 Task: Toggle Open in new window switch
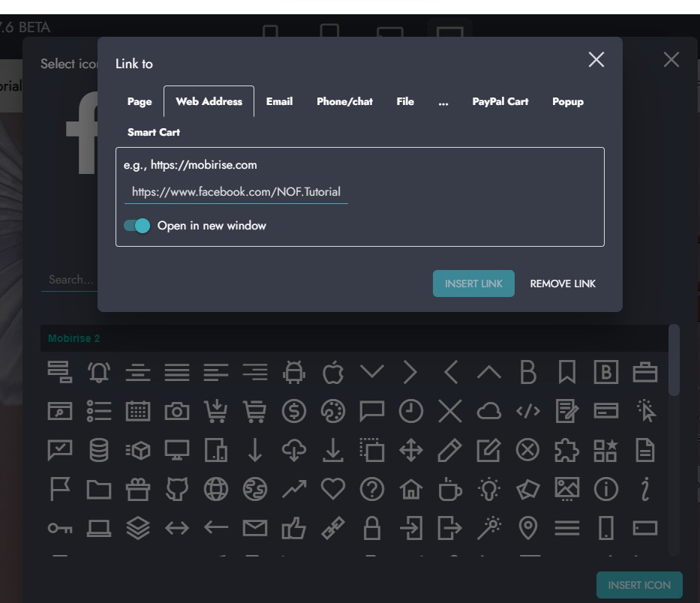tap(137, 226)
